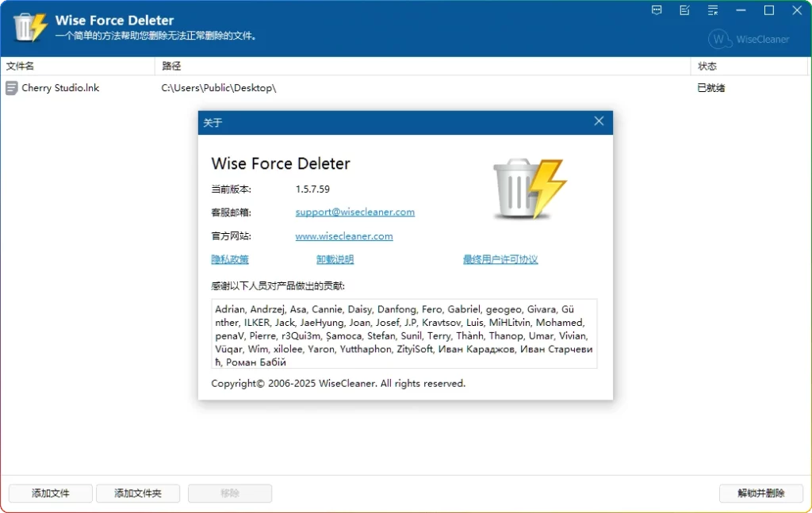View the 最终用户许可协议 license agreement
Screen dimensions: 812x513
pos(500,258)
